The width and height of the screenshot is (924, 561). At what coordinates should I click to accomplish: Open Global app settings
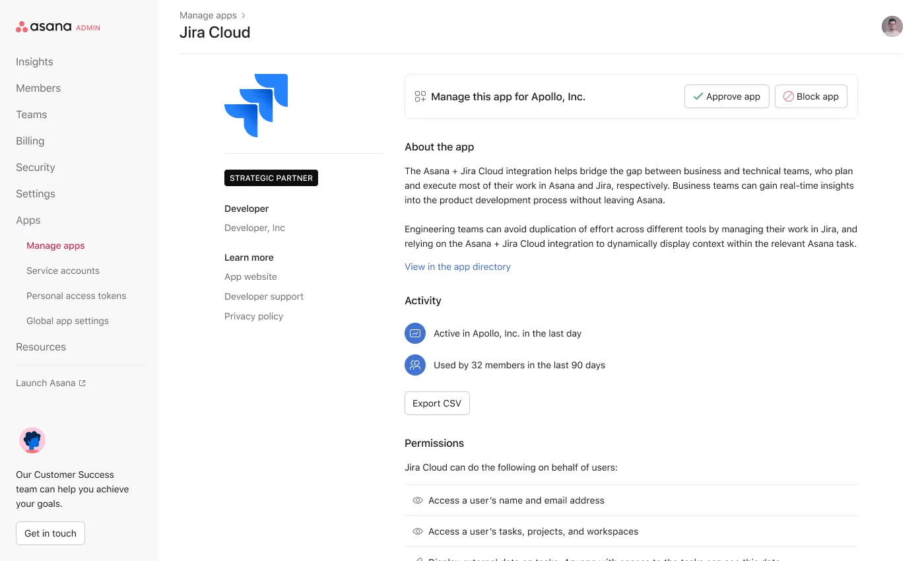[x=67, y=321]
